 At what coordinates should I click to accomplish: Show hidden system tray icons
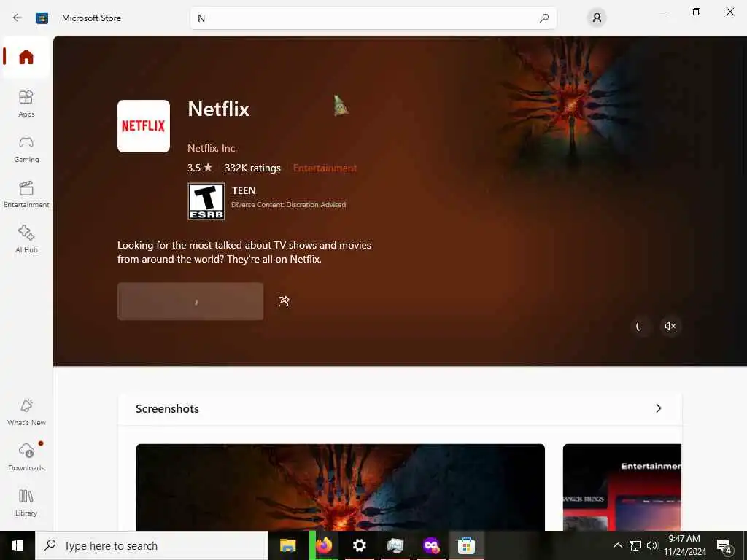(617, 545)
